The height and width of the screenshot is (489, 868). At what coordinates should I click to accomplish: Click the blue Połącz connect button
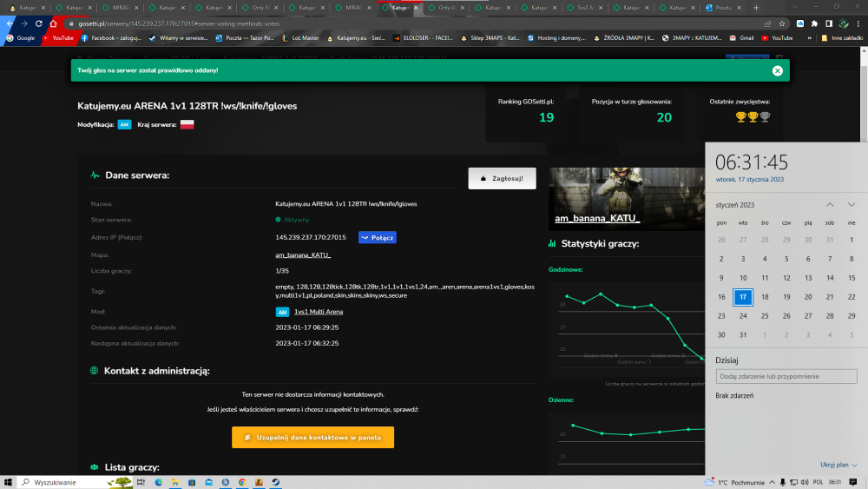click(377, 238)
